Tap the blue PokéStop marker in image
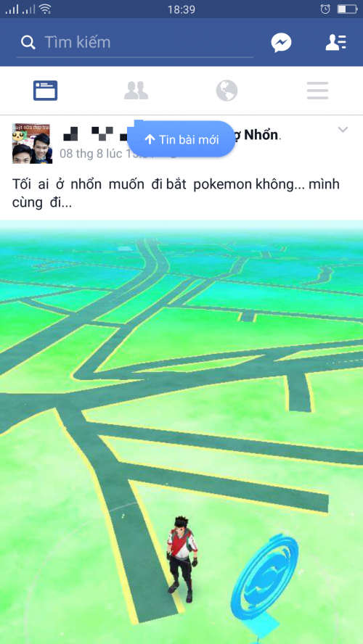Viewport: 363px width, 644px height. pos(264,583)
